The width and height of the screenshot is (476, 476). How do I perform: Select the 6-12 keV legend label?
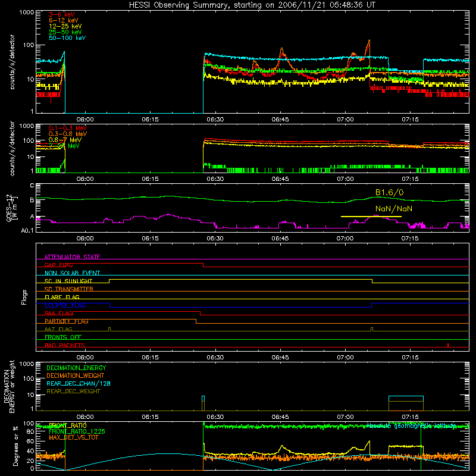tap(63, 20)
